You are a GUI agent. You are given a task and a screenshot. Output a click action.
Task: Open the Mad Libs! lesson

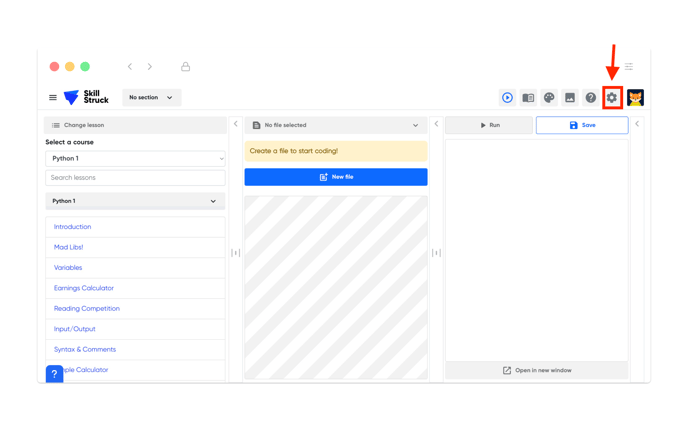(135, 247)
